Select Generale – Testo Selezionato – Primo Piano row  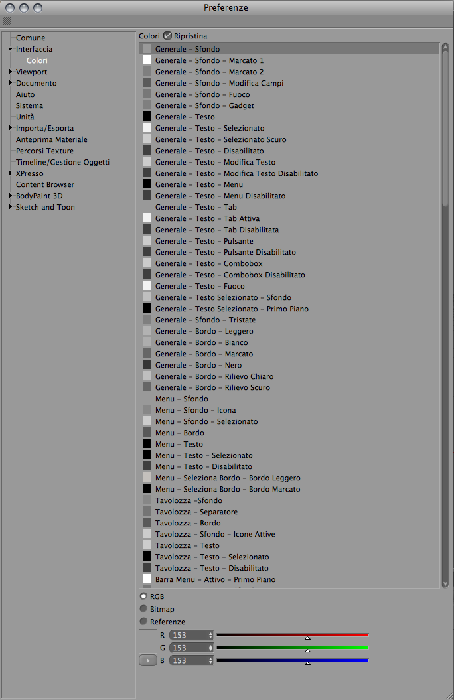[289, 308]
